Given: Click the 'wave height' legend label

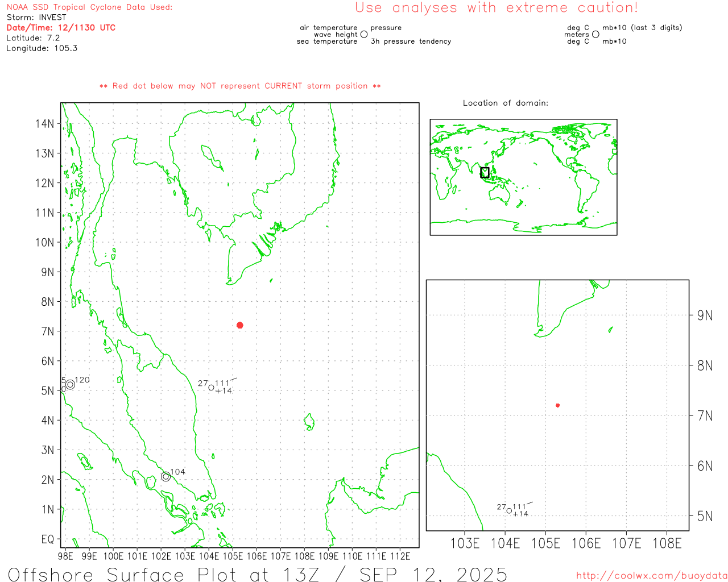Looking at the screenshot, I should click(x=336, y=34).
